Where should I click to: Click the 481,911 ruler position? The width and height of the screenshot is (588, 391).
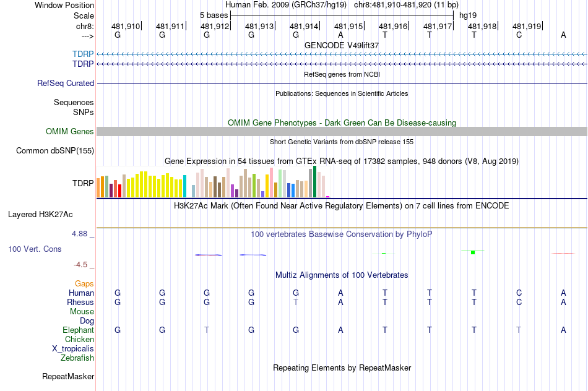click(170, 26)
